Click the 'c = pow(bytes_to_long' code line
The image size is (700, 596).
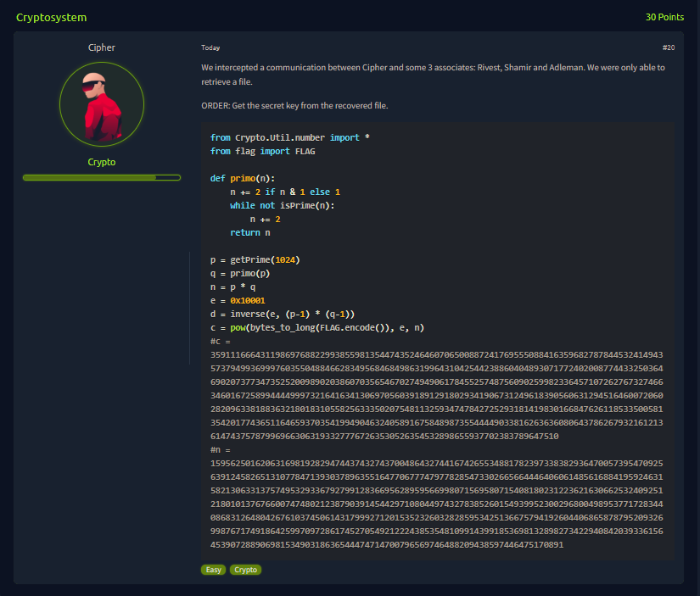tap(316, 327)
